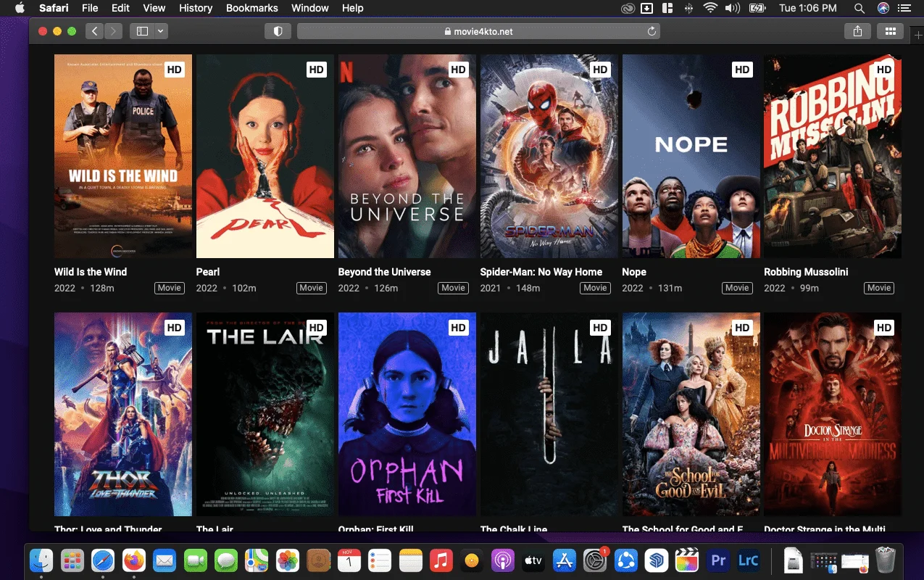Open Finder from the Dock
The width and height of the screenshot is (924, 580).
click(x=42, y=560)
